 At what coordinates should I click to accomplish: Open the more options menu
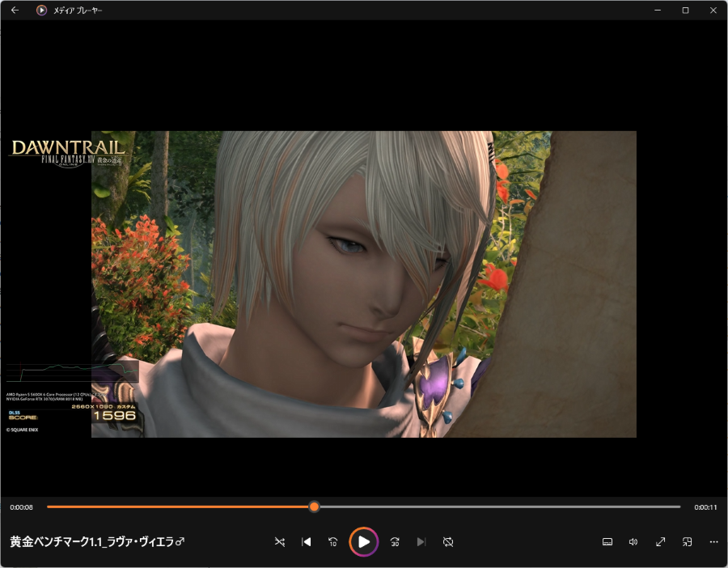click(714, 541)
